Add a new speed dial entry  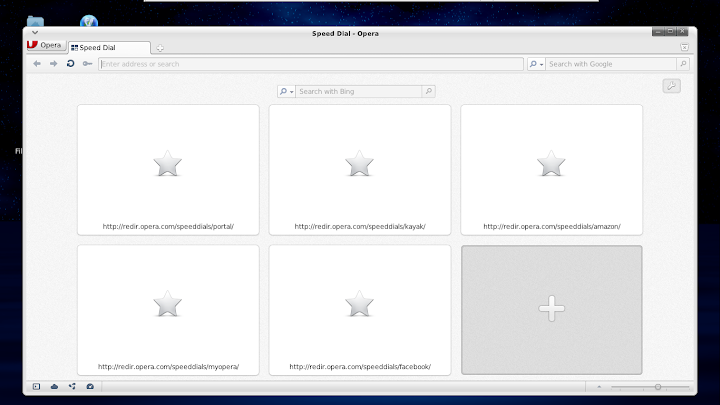[x=551, y=310]
